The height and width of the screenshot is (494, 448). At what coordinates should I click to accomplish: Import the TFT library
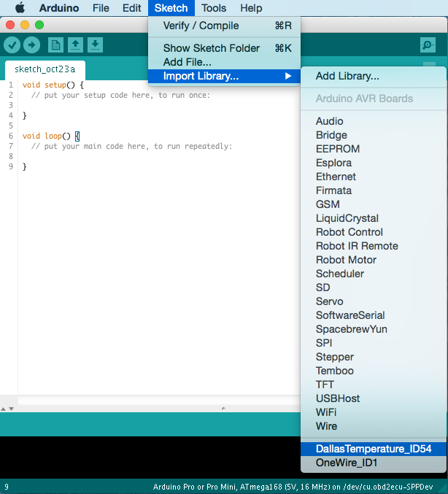pyautogui.click(x=374, y=385)
